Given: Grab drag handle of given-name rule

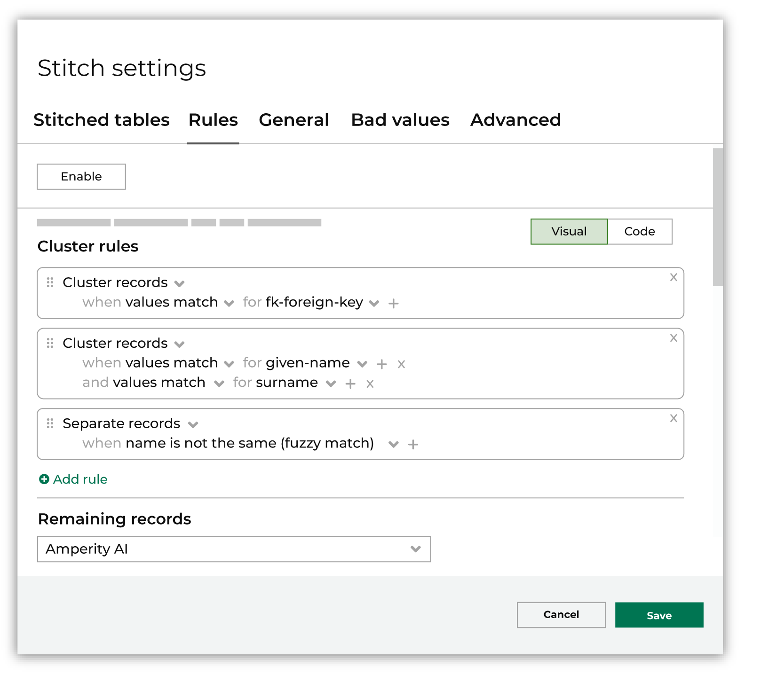Looking at the screenshot, I should pos(50,343).
